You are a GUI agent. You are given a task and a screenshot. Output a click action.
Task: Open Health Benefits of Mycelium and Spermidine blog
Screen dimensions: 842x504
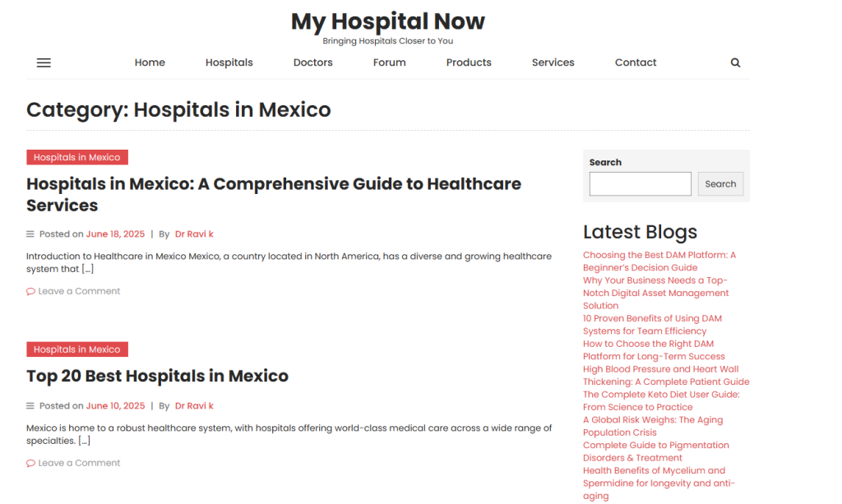point(659,483)
